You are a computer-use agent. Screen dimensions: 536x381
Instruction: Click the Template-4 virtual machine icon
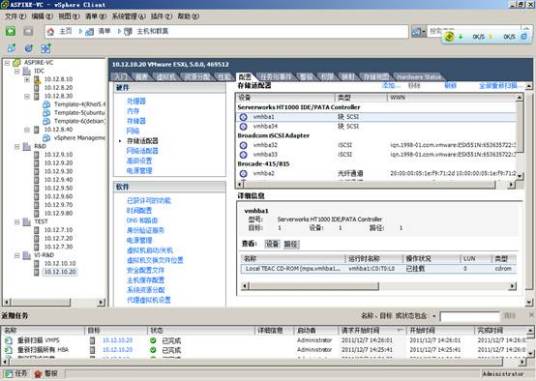(46, 105)
